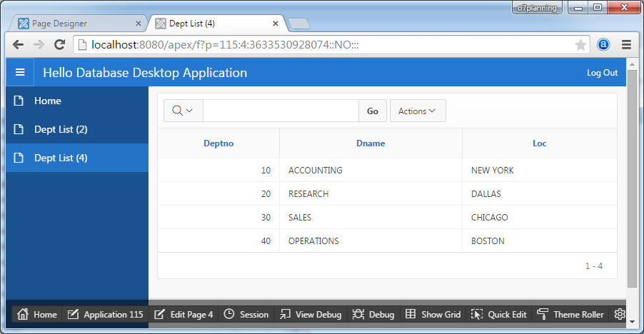644x334 pixels.
Task: Open the blue 'a' extension icon
Action: pyautogui.click(x=603, y=44)
